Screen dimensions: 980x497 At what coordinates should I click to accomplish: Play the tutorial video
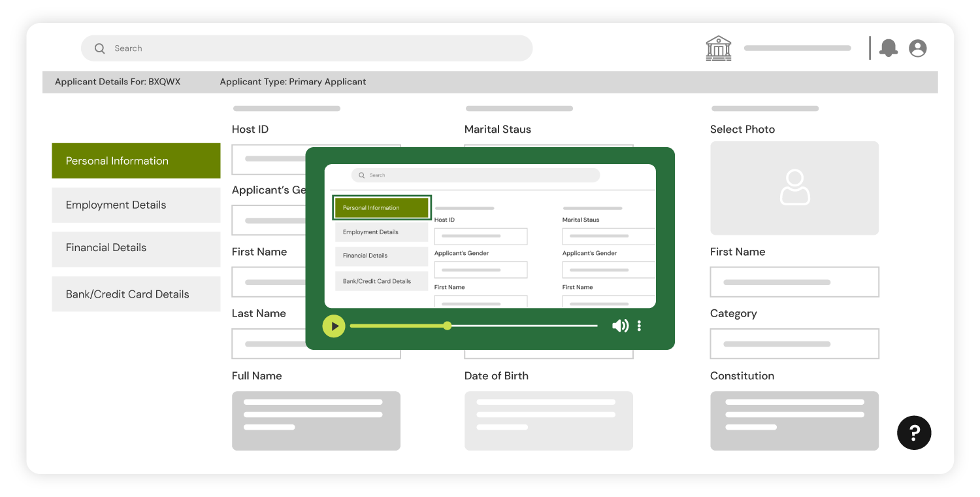click(x=334, y=326)
